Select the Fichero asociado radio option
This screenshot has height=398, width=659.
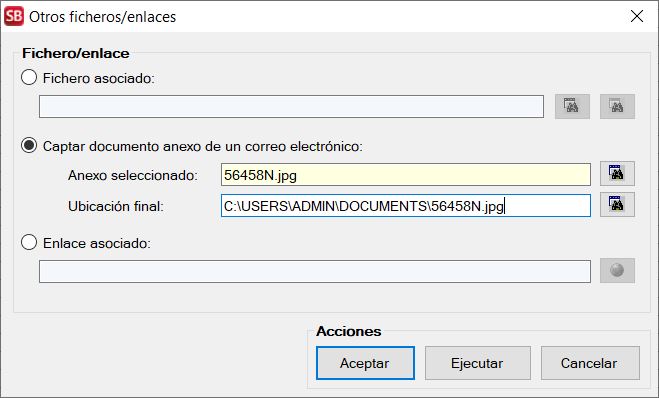point(29,78)
